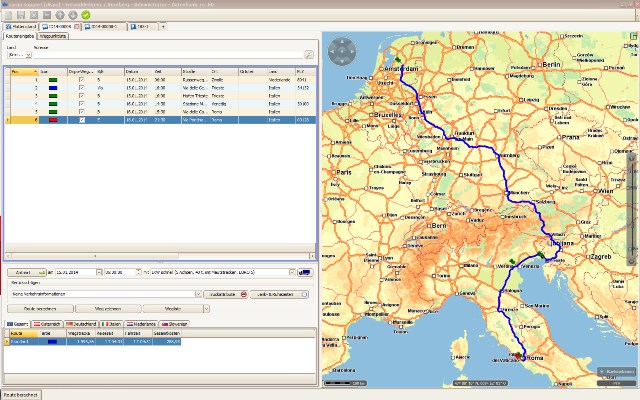640x400 pixels.
Task: Select the Slowenien country tab
Action: [175, 324]
